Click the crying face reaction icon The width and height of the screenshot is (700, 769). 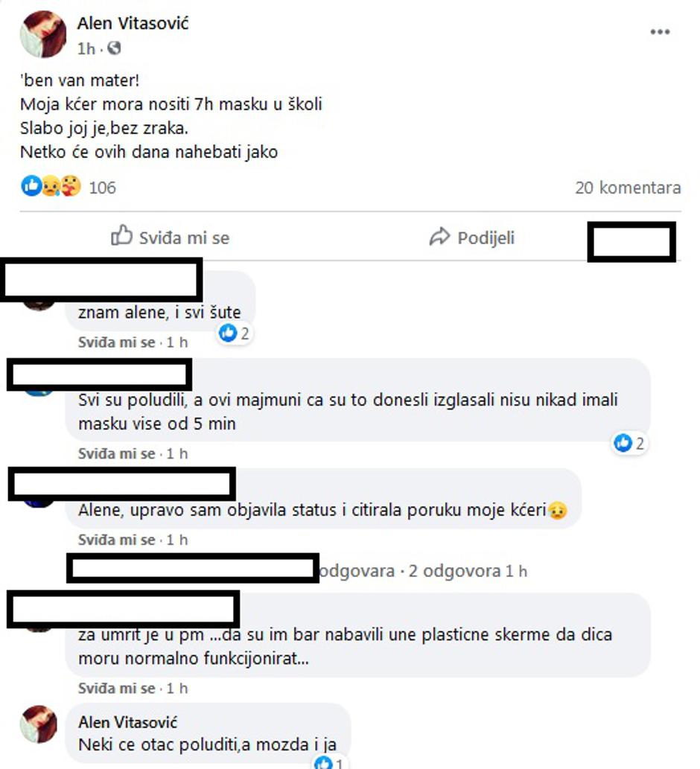pos(51,186)
